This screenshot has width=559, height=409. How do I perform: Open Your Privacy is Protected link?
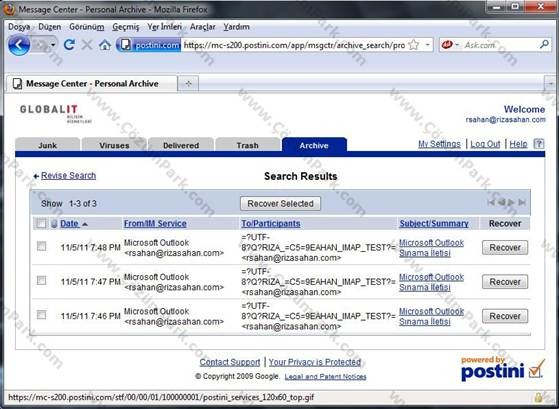point(315,362)
